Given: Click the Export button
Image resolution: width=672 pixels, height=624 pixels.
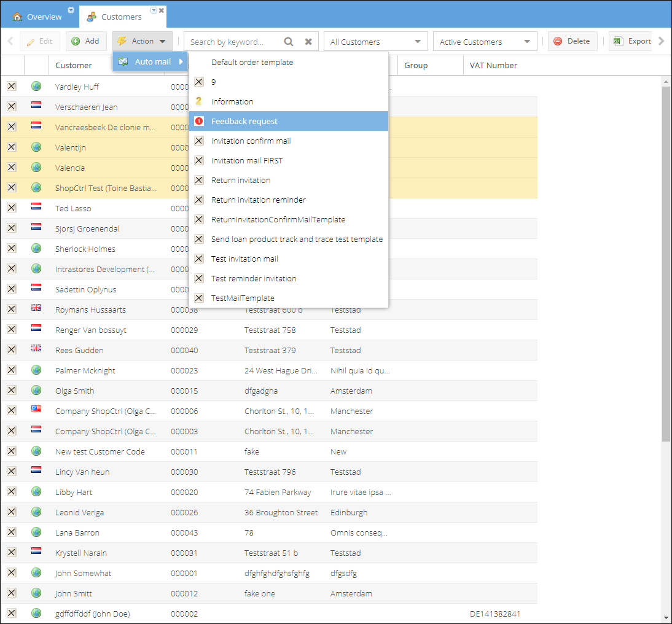Looking at the screenshot, I should (x=631, y=41).
